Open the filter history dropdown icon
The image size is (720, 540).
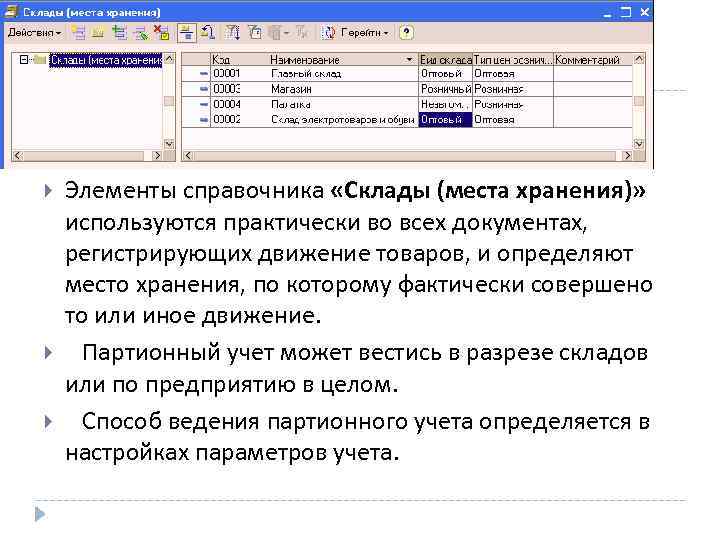(279, 33)
